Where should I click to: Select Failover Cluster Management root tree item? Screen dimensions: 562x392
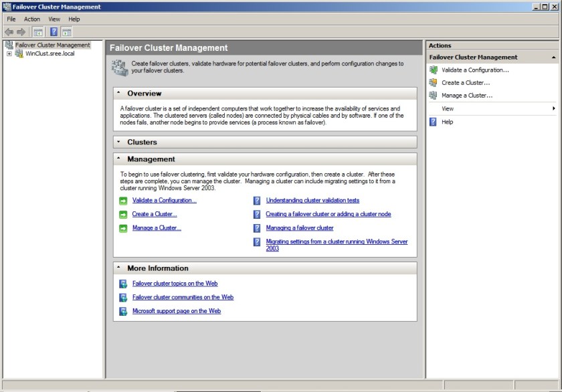coord(52,45)
